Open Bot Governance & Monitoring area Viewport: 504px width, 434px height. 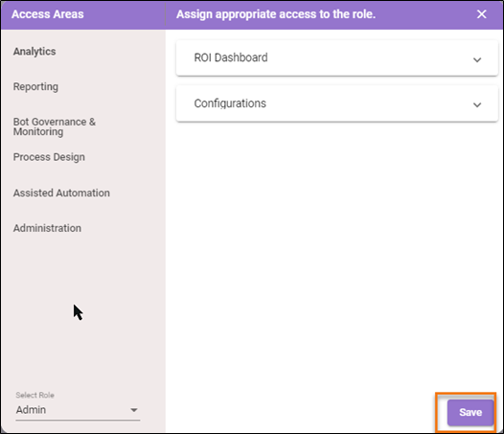coord(55,126)
